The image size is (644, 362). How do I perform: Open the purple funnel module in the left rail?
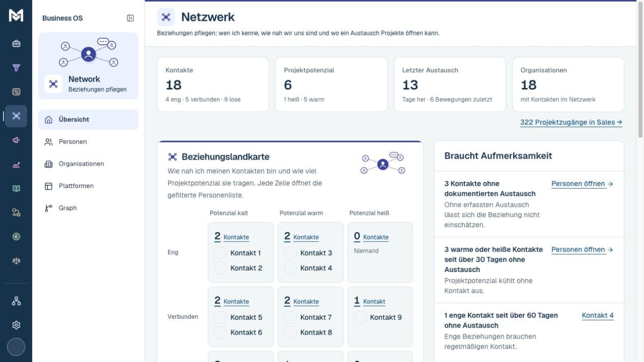pyautogui.click(x=16, y=68)
